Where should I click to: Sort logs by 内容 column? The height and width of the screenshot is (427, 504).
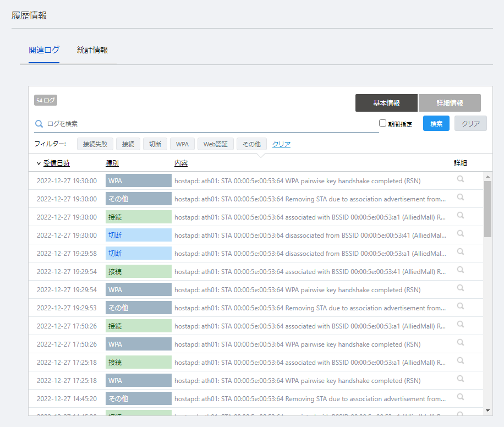180,163
